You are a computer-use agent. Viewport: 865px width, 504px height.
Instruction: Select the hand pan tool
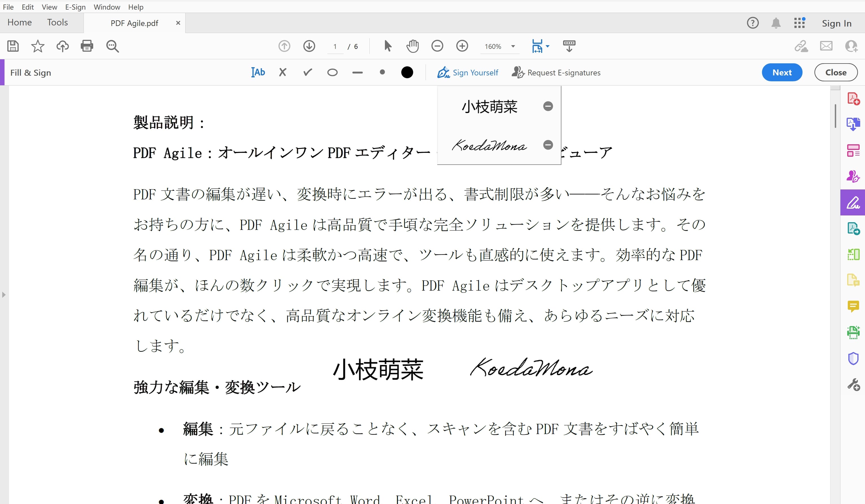coord(413,46)
